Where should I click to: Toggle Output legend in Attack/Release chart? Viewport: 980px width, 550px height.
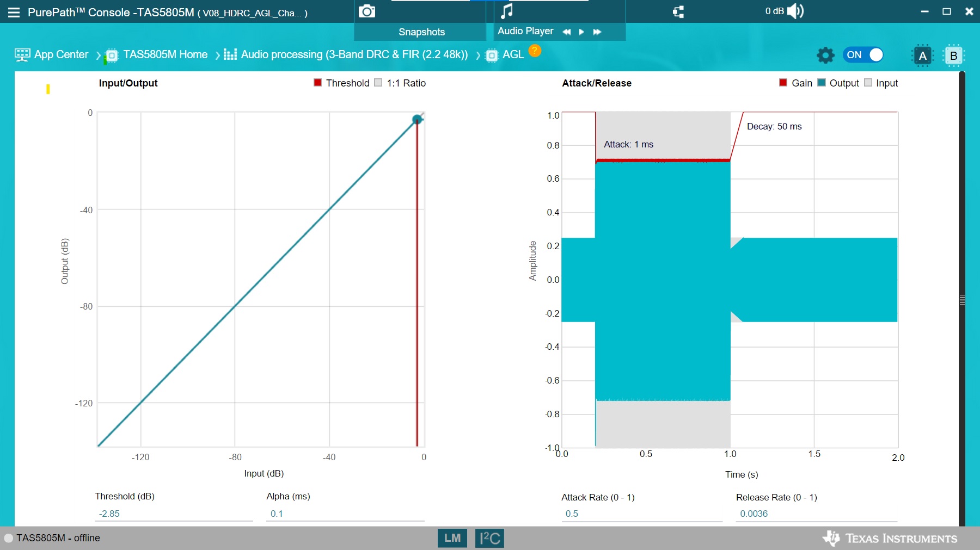(x=822, y=83)
